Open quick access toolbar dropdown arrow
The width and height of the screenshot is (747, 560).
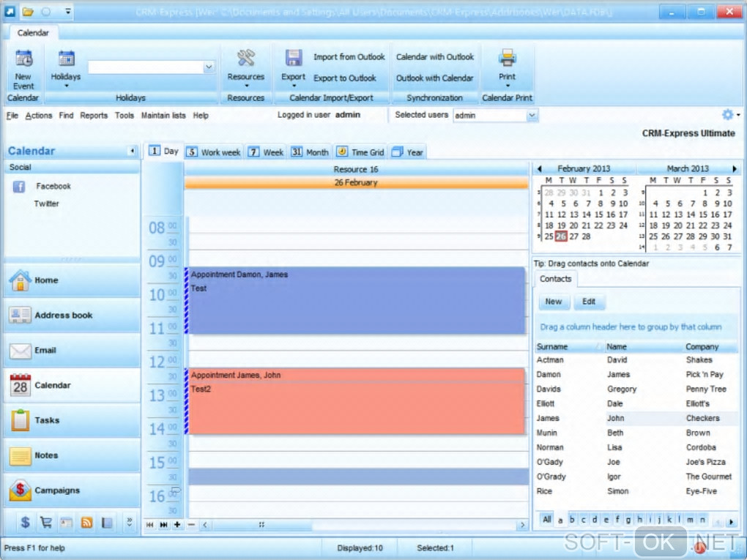tap(68, 10)
